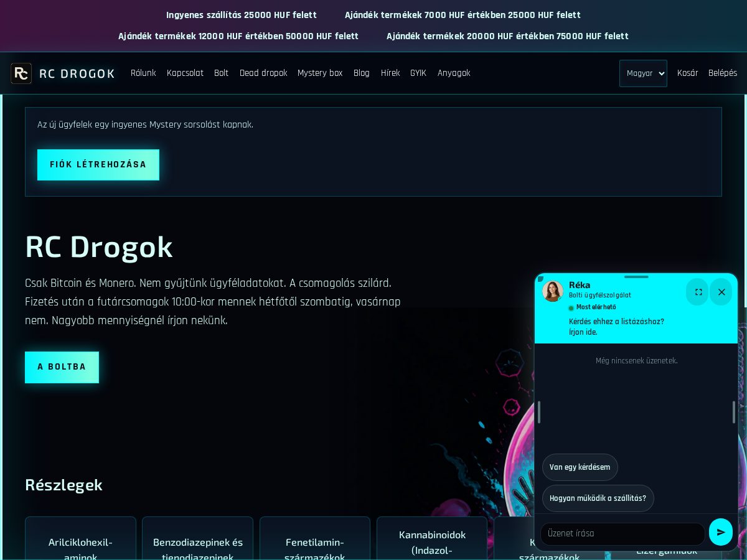Visit the Blog section

click(362, 73)
